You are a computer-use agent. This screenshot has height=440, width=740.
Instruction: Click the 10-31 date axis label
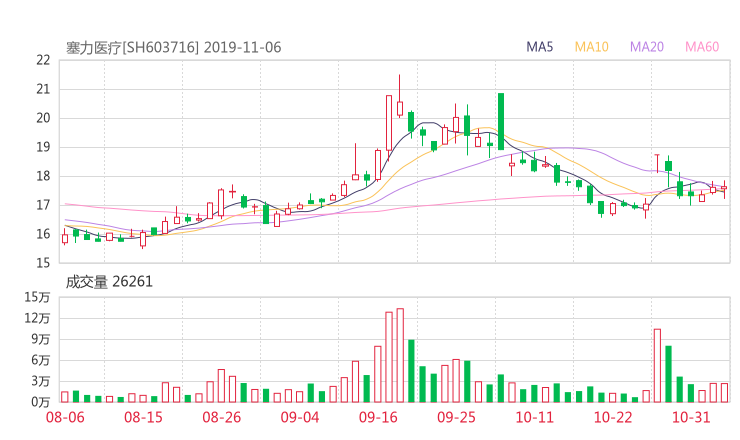tap(691, 417)
